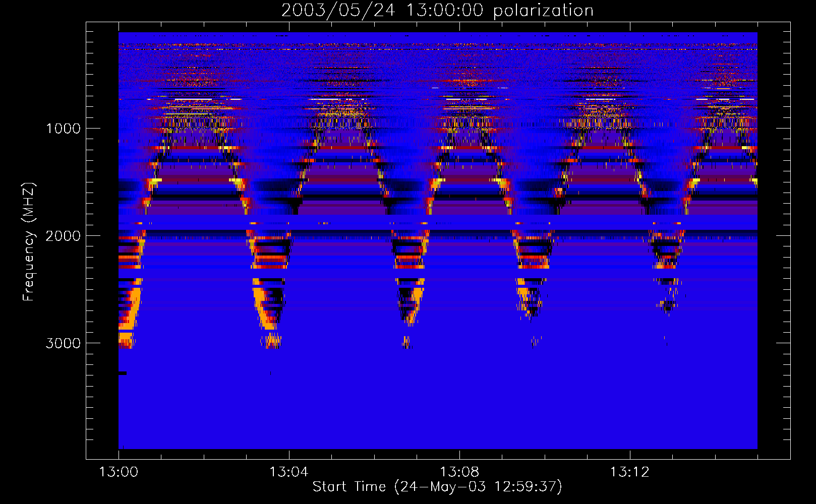Select the 2000 frequency tick label
Viewport: 816px width, 504px height.
tap(63, 236)
